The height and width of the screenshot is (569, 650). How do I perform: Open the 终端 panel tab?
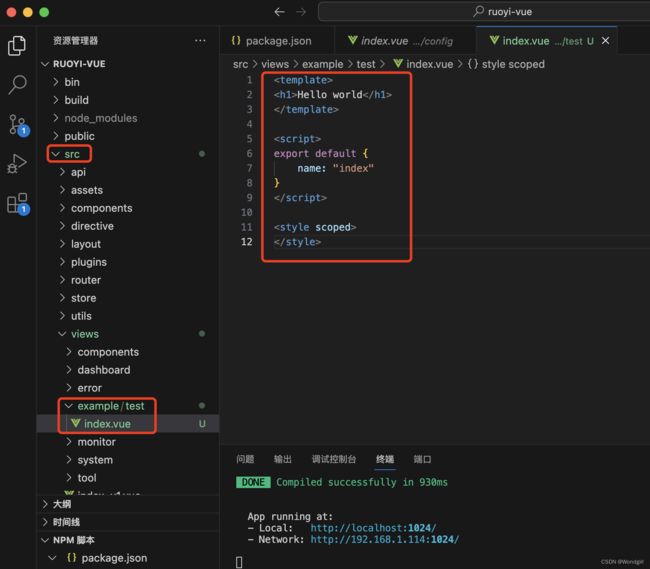[x=385, y=459]
